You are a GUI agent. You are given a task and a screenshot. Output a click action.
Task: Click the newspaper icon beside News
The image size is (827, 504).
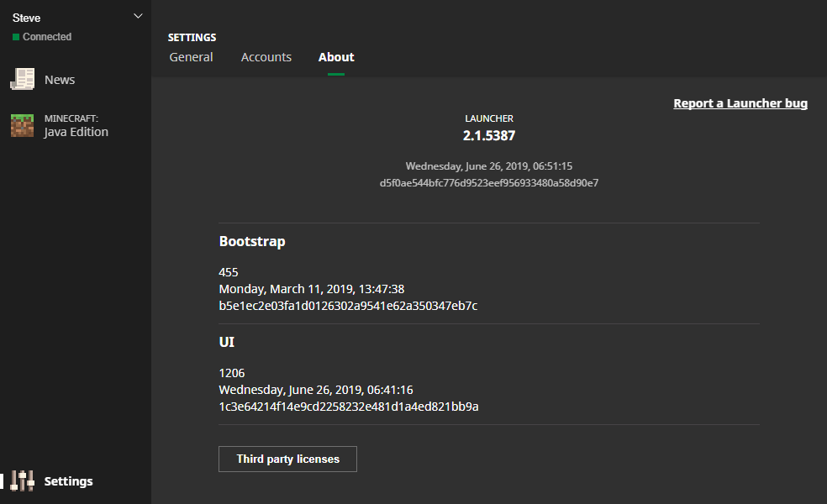click(22, 79)
